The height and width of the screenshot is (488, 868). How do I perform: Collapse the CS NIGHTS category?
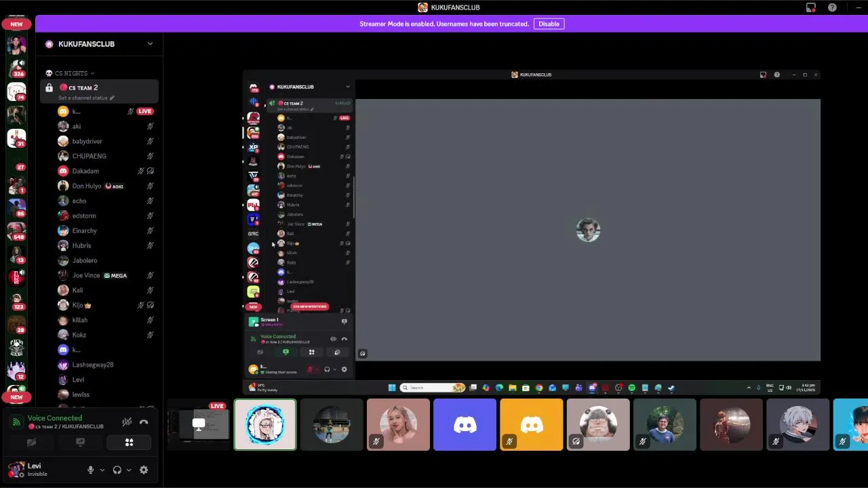pos(71,73)
